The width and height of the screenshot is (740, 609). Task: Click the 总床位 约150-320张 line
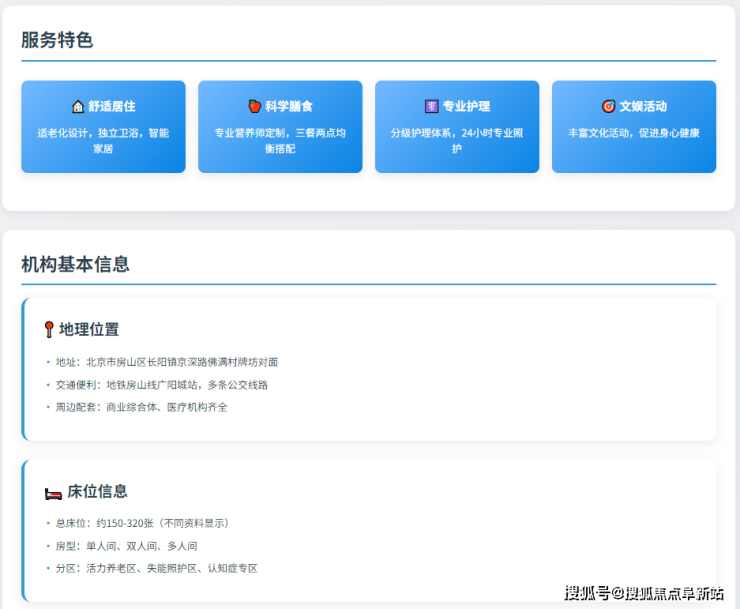point(142,523)
